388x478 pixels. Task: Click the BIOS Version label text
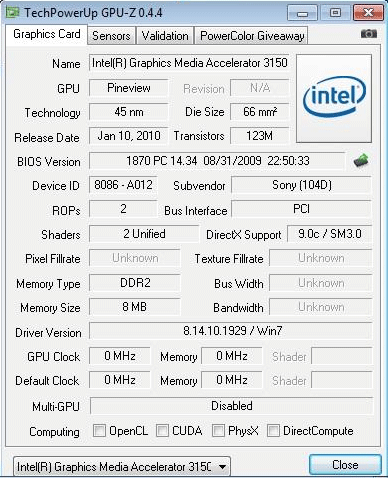(49, 162)
